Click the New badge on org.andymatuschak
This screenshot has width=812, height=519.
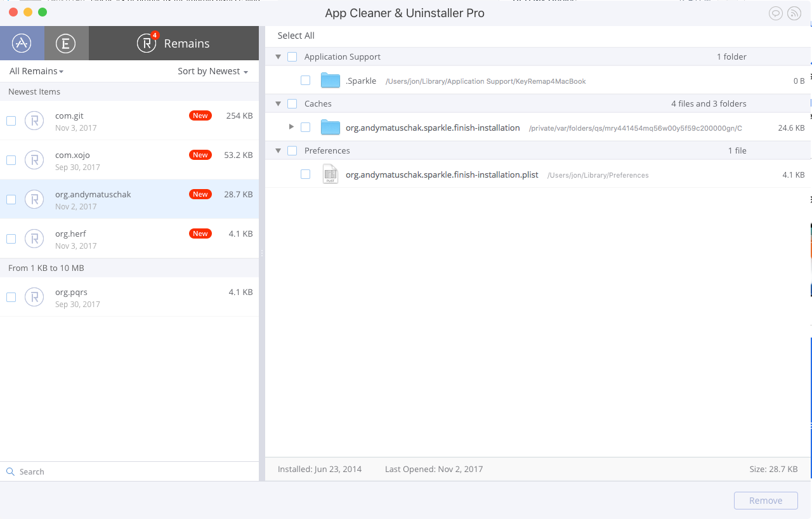pos(200,194)
